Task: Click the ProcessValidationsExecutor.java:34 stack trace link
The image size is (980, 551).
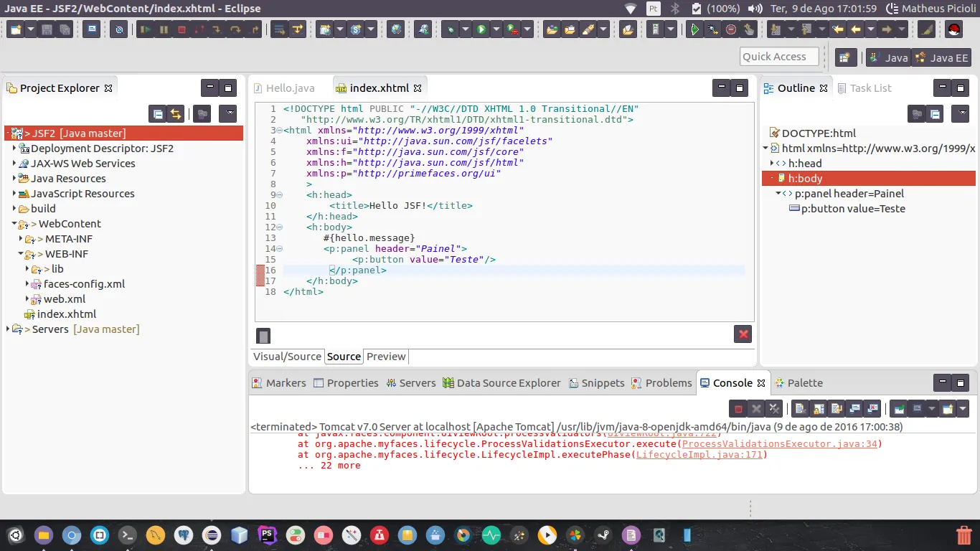Action: (780, 444)
